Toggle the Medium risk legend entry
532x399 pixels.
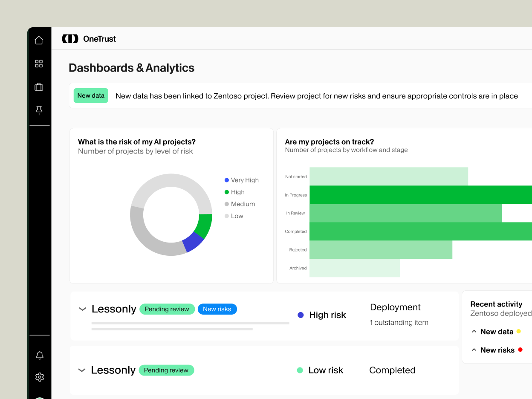coord(240,204)
